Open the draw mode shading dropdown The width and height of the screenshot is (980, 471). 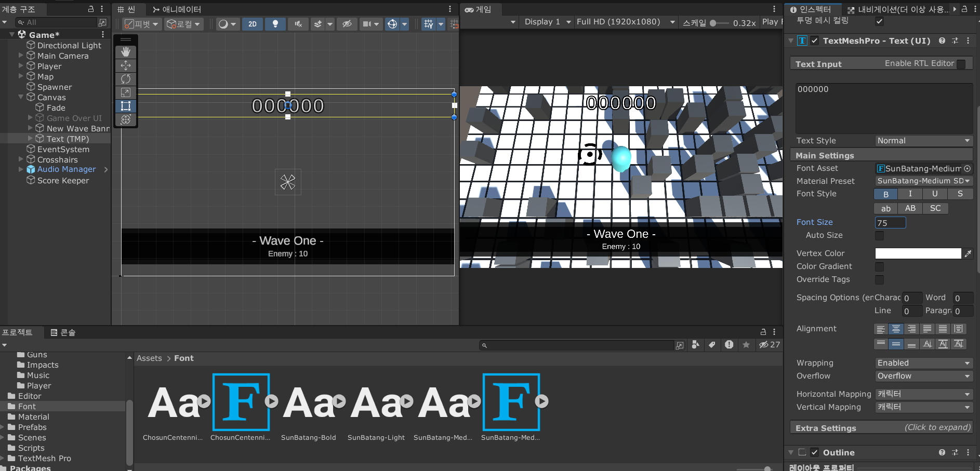click(x=227, y=24)
